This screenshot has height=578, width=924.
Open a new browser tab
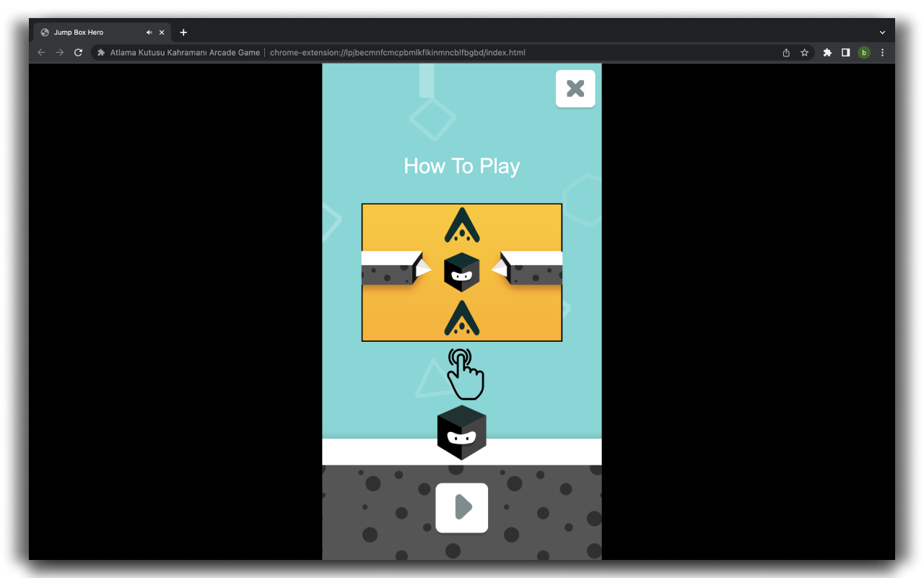tap(183, 32)
